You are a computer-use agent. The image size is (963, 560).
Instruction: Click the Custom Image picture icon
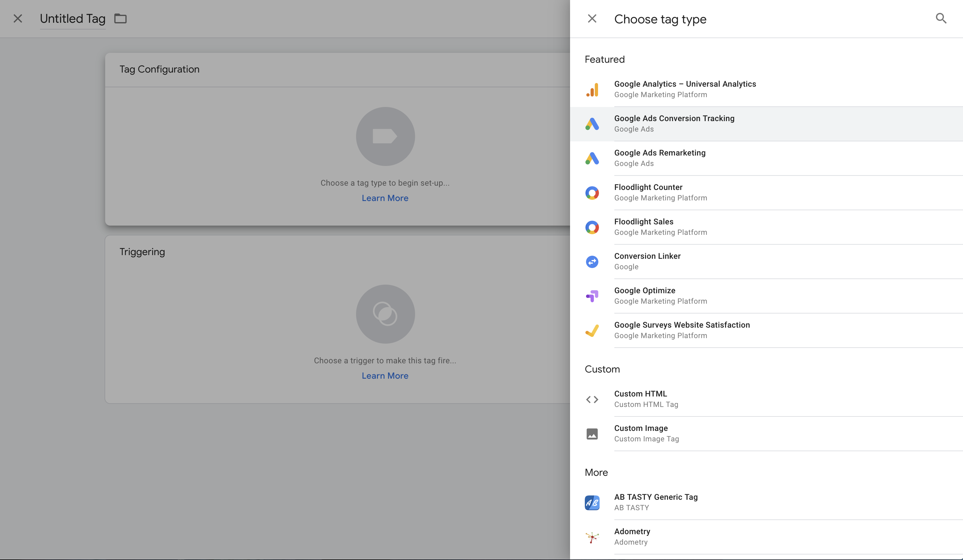592,434
